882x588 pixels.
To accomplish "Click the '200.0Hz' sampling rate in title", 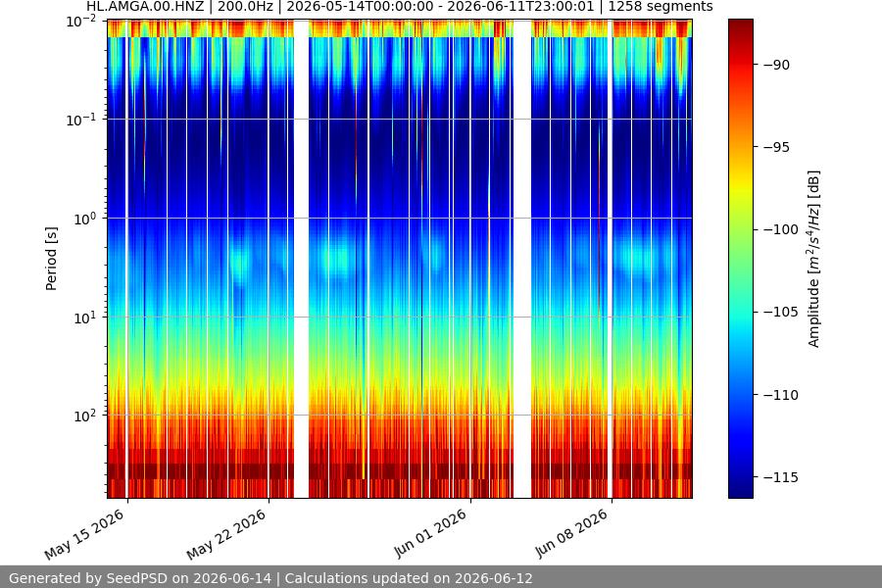I will pos(245,7).
